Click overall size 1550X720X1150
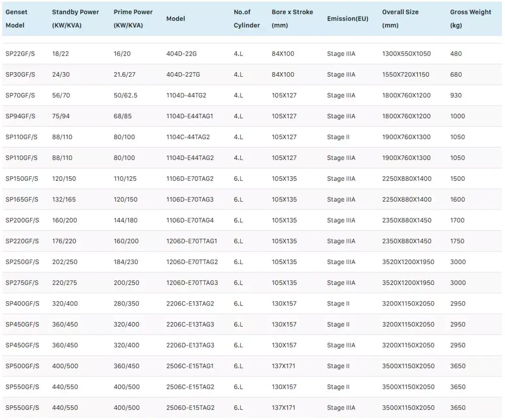The width and height of the screenshot is (505, 420). tap(406, 75)
